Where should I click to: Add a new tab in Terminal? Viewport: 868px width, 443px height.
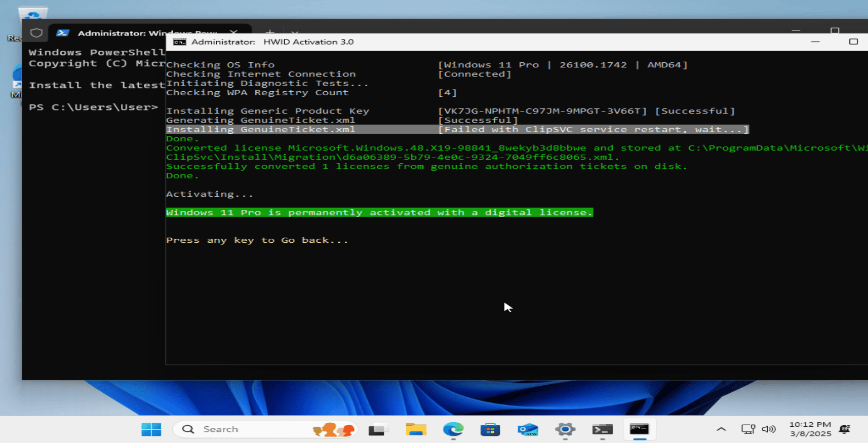[270, 31]
